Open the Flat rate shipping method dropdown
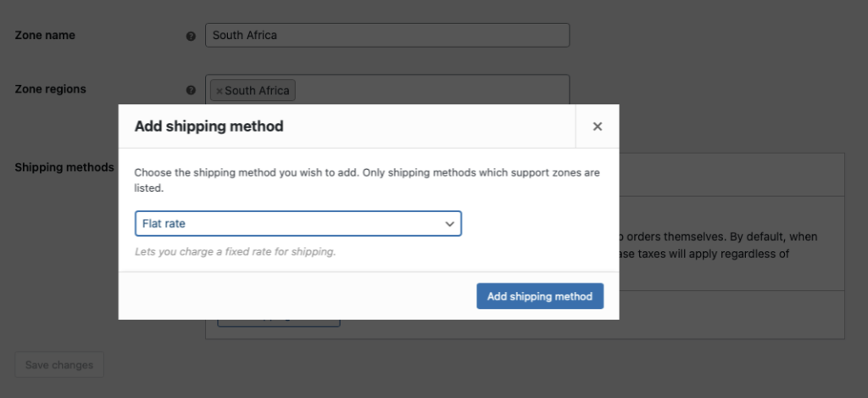The image size is (868, 398). (298, 223)
